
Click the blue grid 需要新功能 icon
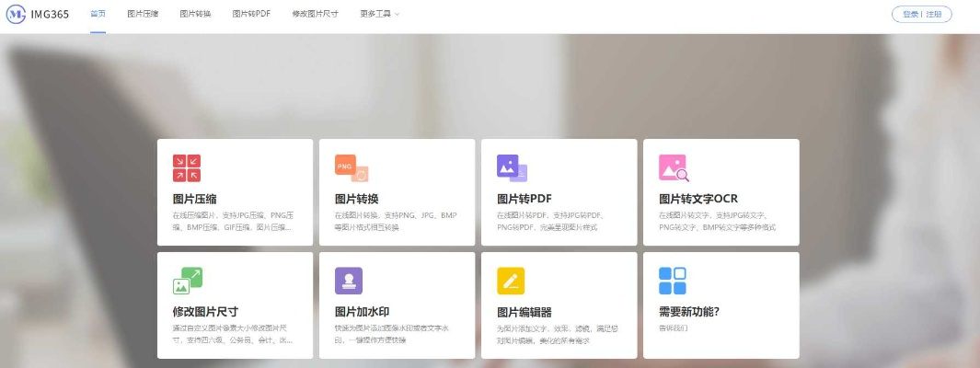[x=673, y=281]
